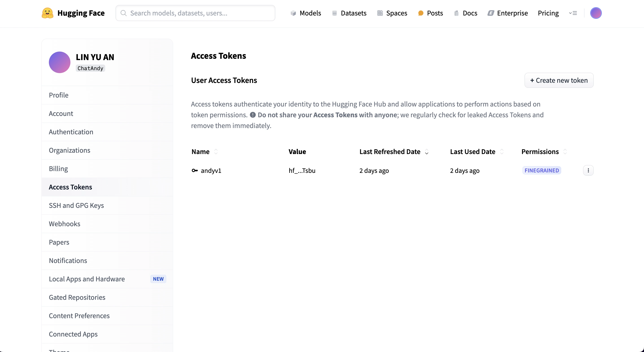Sort by Last Used Date
Viewport: 644px width, 352px height.
pyautogui.click(x=502, y=152)
